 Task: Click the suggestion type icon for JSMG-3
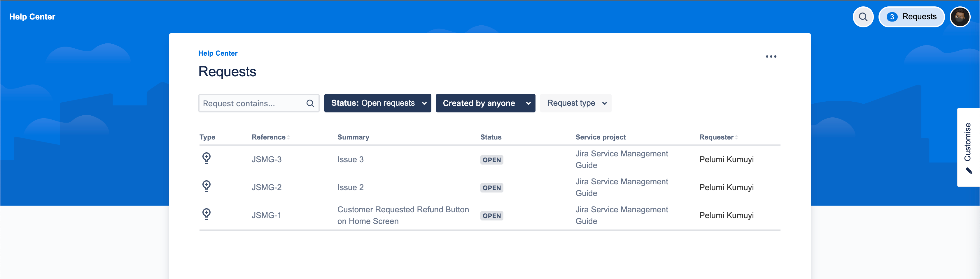[x=206, y=159]
